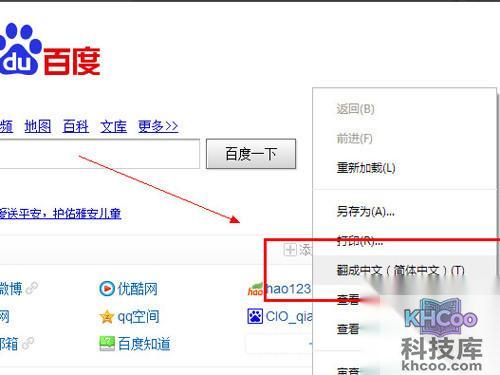Open the 地图 link
500x375 pixels.
tap(38, 127)
